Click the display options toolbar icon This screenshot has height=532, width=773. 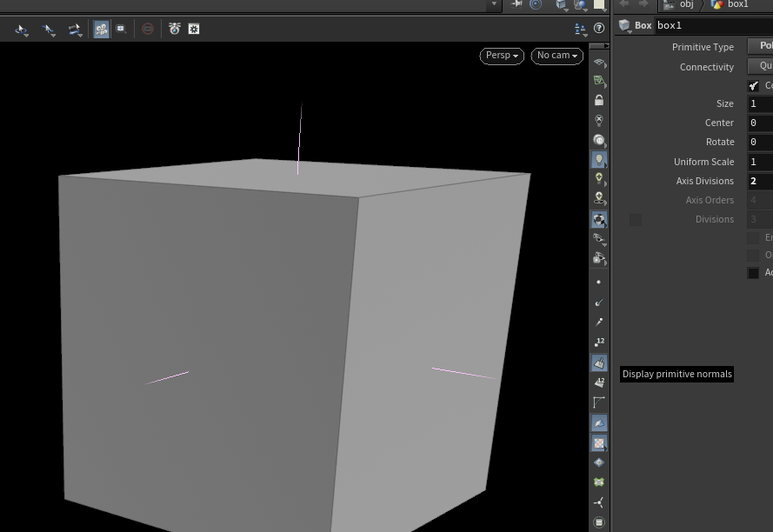tap(580, 29)
